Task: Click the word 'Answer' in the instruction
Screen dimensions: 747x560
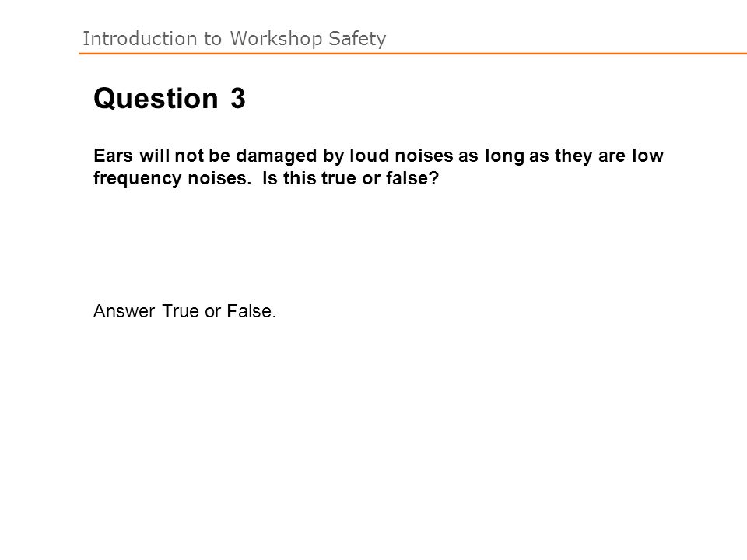Action: coord(124,311)
